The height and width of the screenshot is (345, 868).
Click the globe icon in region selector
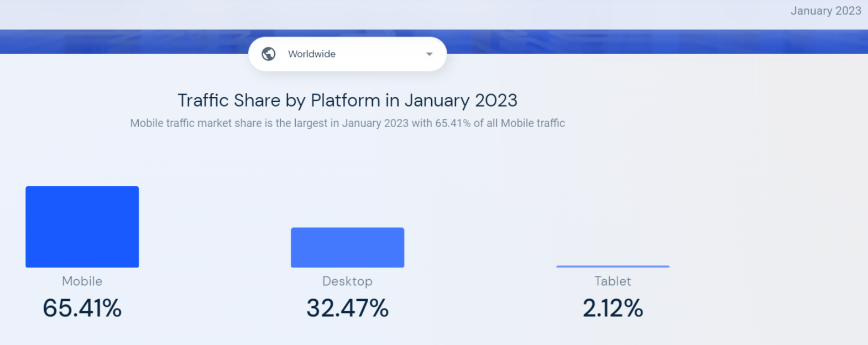click(x=269, y=54)
